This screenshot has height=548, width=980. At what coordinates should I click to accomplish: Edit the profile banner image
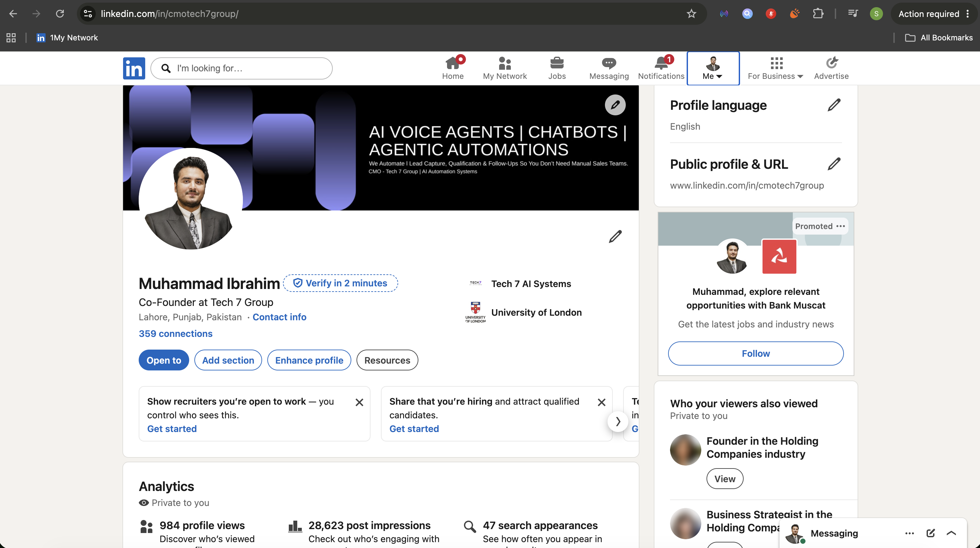[x=615, y=105]
